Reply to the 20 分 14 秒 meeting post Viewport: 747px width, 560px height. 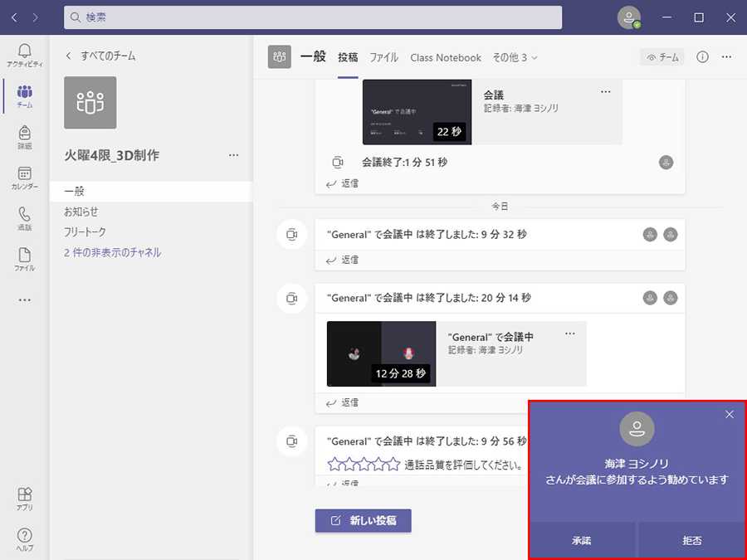click(x=343, y=403)
